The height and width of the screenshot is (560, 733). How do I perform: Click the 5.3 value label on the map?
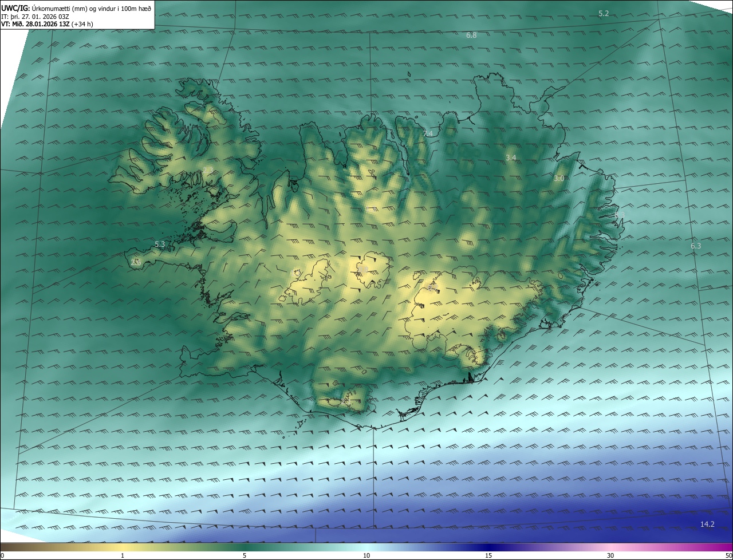[x=160, y=244]
